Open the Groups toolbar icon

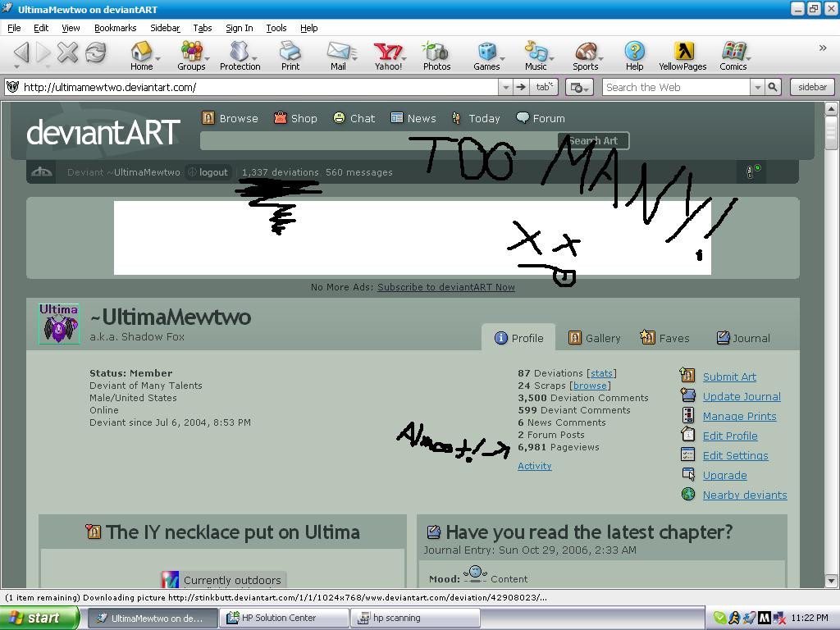pos(191,57)
